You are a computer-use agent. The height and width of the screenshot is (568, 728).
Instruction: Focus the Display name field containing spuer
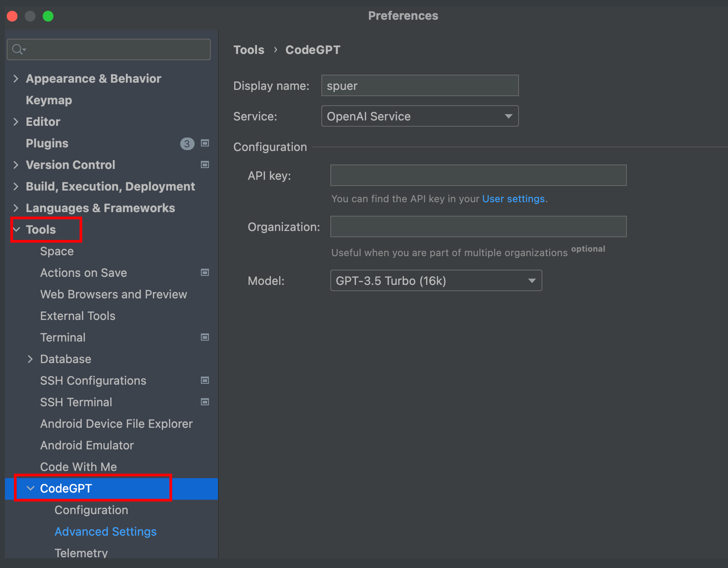tap(420, 85)
